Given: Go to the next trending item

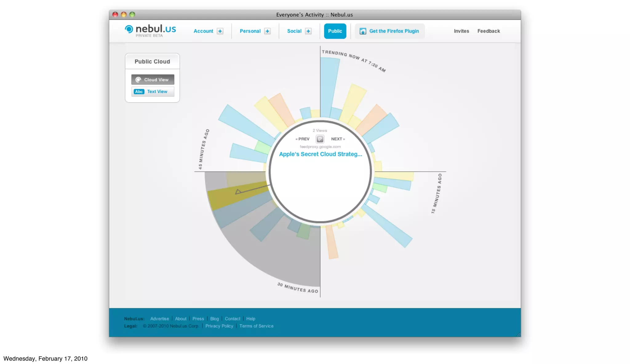Looking at the screenshot, I should [x=338, y=139].
